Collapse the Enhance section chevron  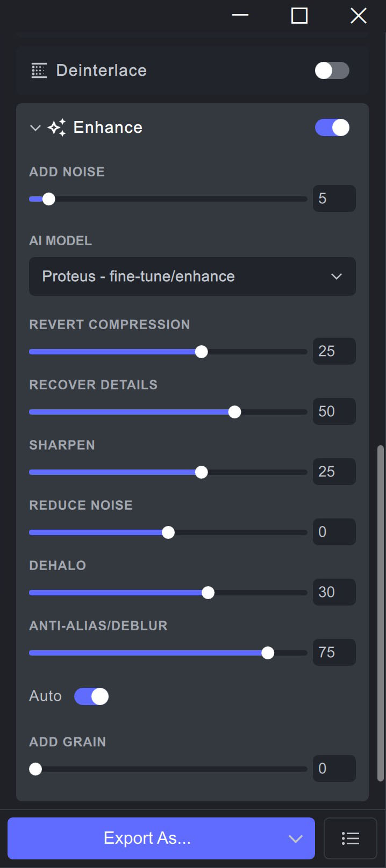coord(35,128)
